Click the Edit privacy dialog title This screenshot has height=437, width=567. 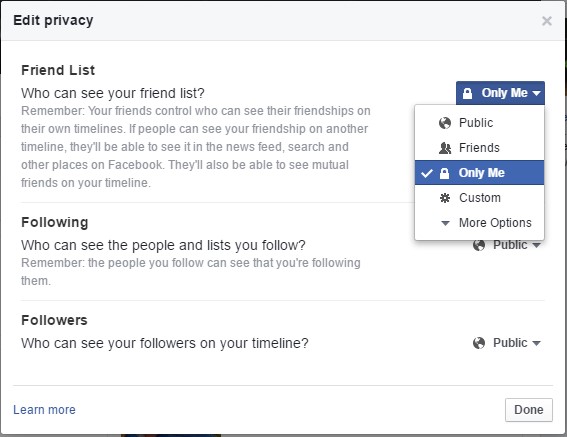tap(53, 20)
